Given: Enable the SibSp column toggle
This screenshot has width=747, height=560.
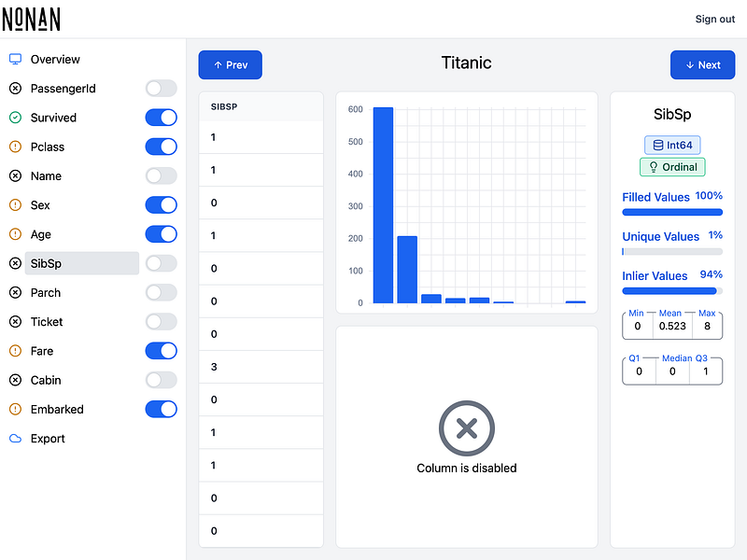Looking at the screenshot, I should 160,263.
